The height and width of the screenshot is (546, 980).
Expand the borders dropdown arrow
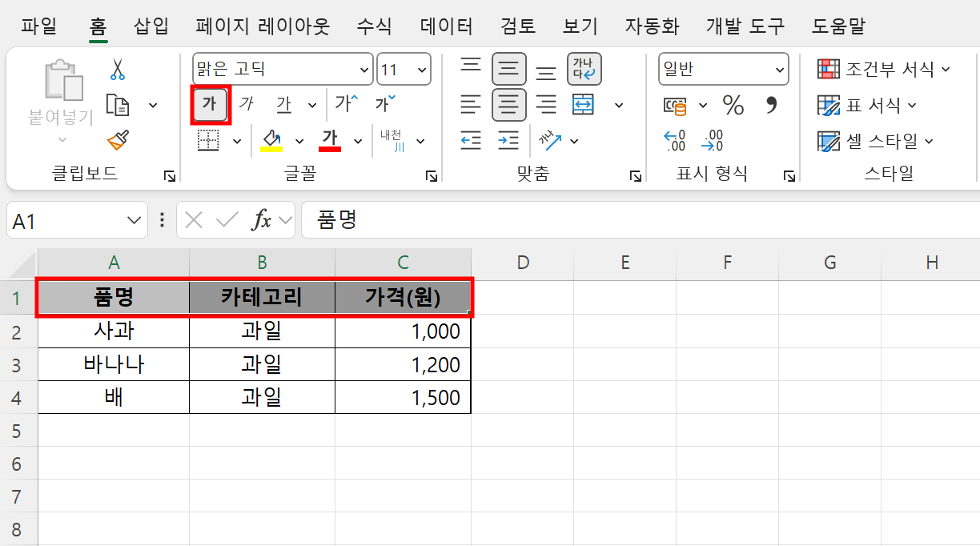click(237, 141)
